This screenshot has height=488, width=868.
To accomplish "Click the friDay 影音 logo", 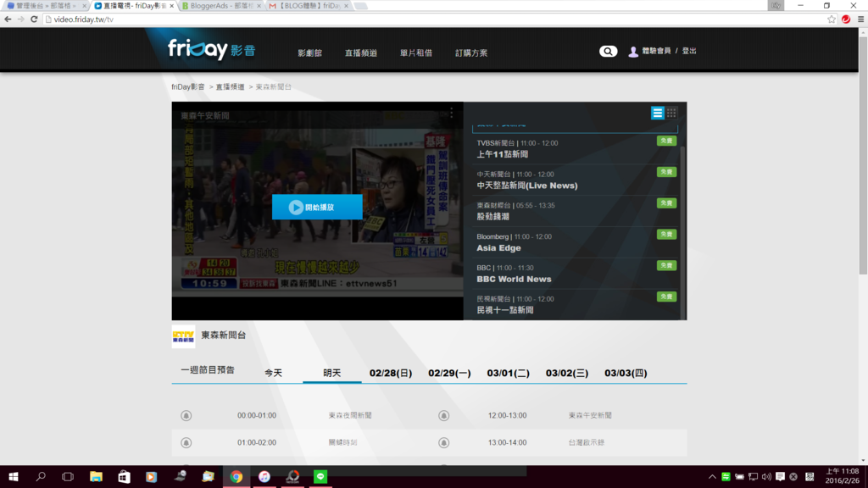I will [212, 50].
